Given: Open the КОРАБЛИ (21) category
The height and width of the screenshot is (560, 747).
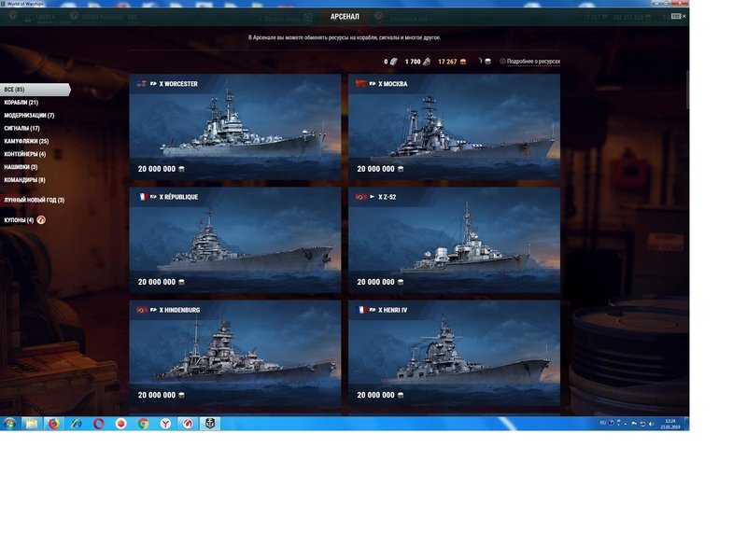Looking at the screenshot, I should click(x=21, y=103).
